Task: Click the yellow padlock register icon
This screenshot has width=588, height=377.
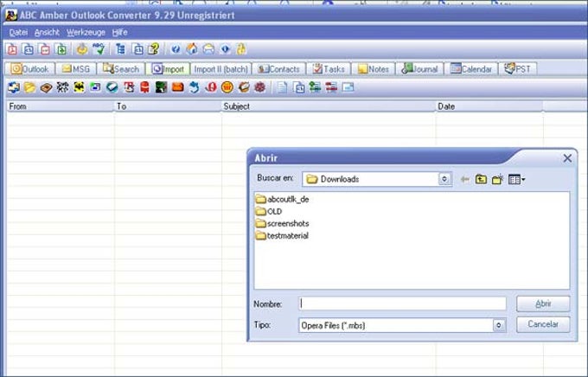Action: (241, 49)
